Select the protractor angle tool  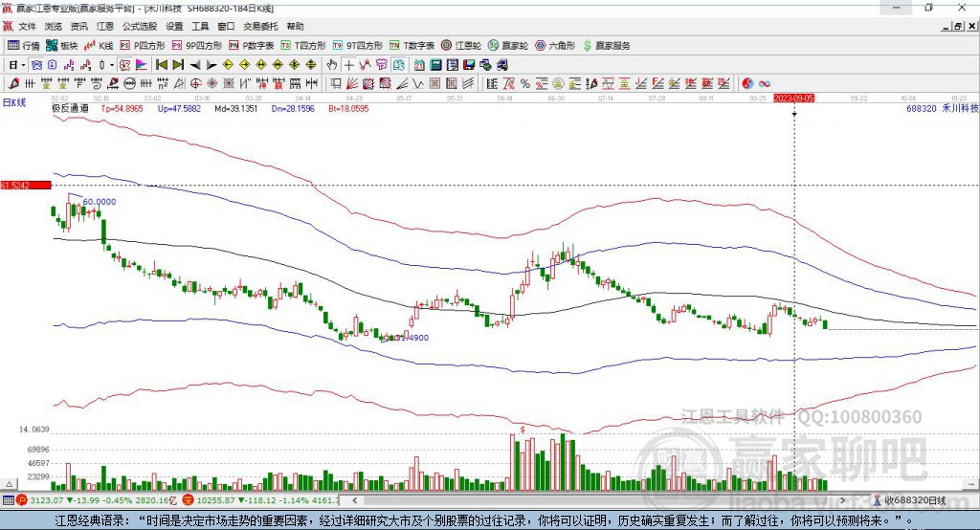[x=179, y=84]
